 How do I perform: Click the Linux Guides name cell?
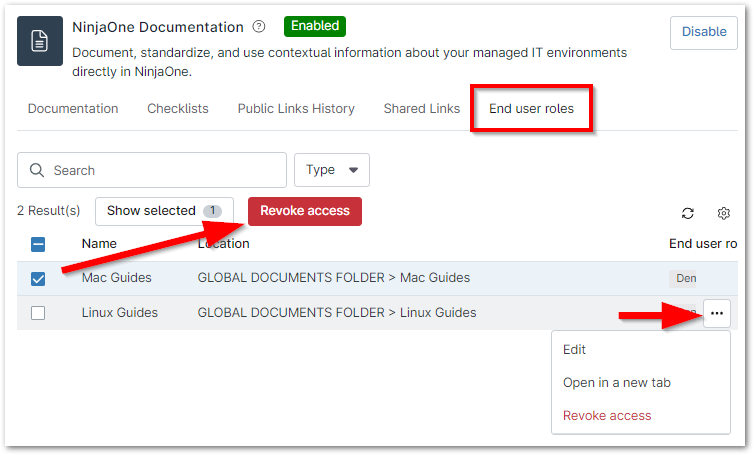tap(120, 313)
